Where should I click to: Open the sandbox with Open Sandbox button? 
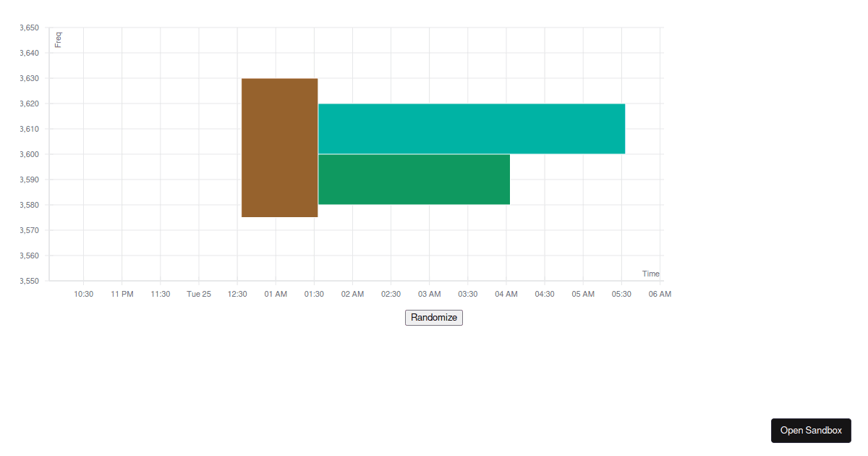click(811, 431)
